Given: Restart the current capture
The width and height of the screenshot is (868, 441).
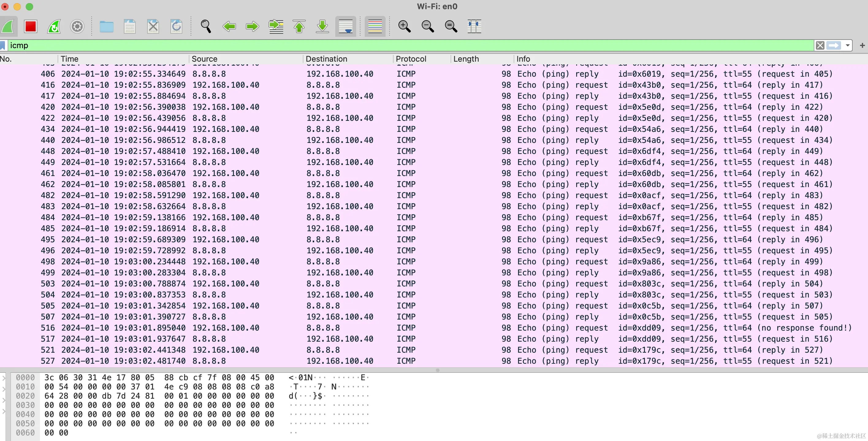Looking at the screenshot, I should click(54, 26).
